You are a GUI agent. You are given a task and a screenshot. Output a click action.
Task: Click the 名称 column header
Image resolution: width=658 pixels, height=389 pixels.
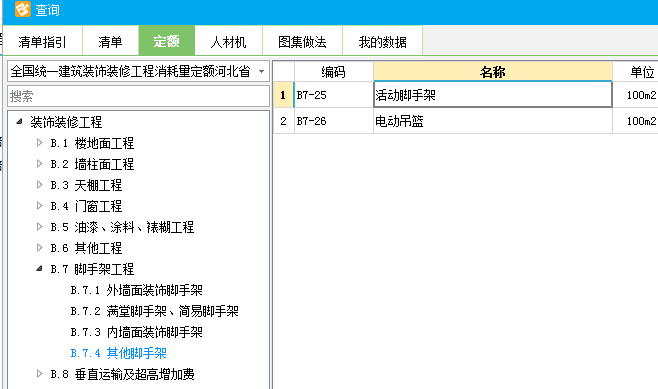[x=493, y=72]
